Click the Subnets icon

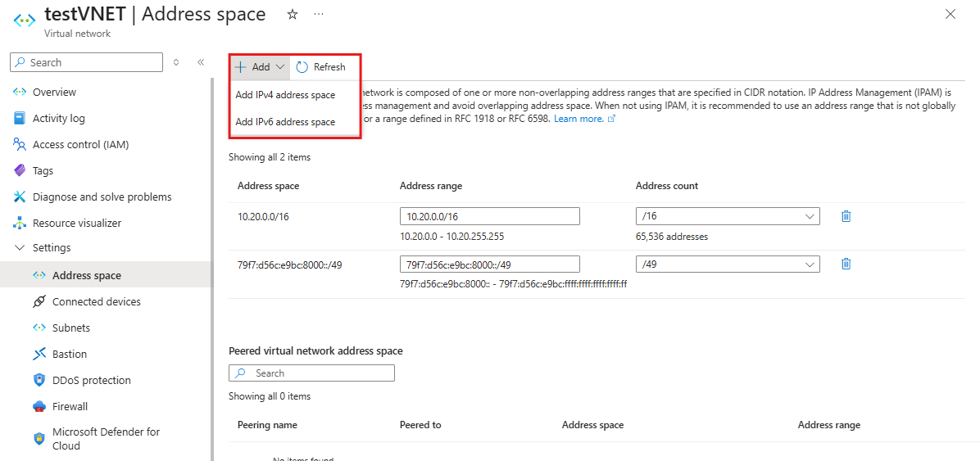coord(39,328)
